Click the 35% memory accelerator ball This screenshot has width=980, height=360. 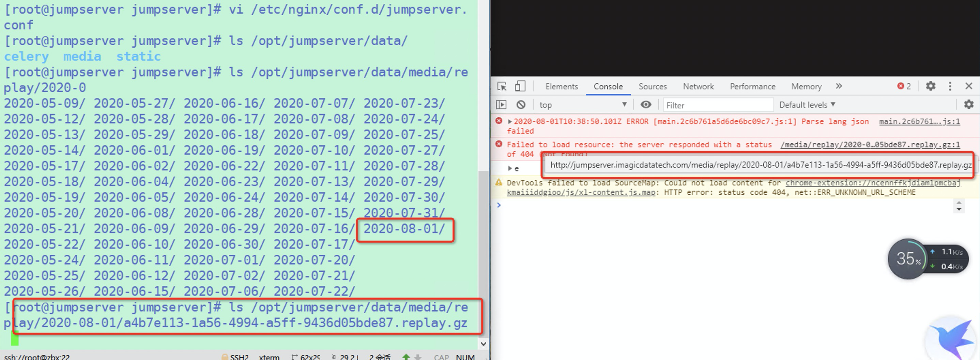point(908,259)
